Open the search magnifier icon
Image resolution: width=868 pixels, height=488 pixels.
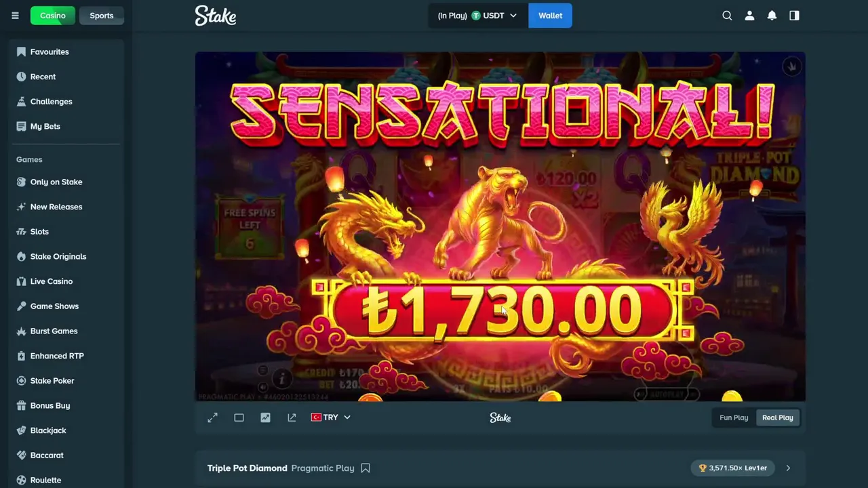click(727, 16)
